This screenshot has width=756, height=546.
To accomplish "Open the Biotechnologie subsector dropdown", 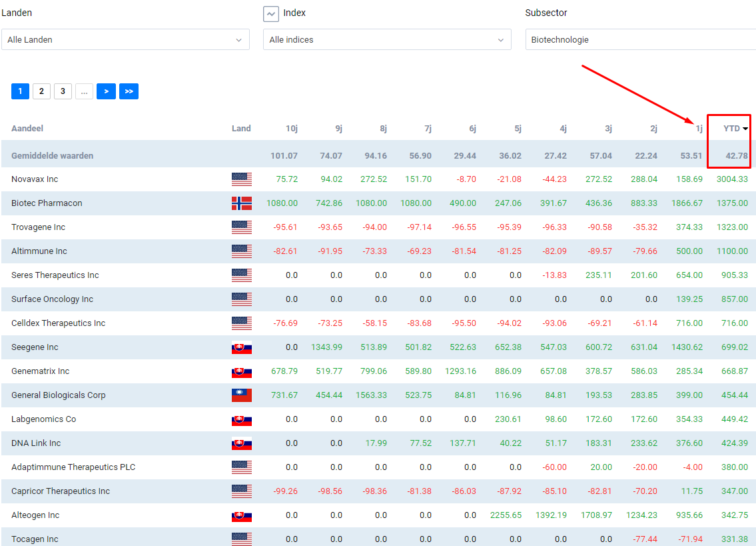I will pos(641,39).
